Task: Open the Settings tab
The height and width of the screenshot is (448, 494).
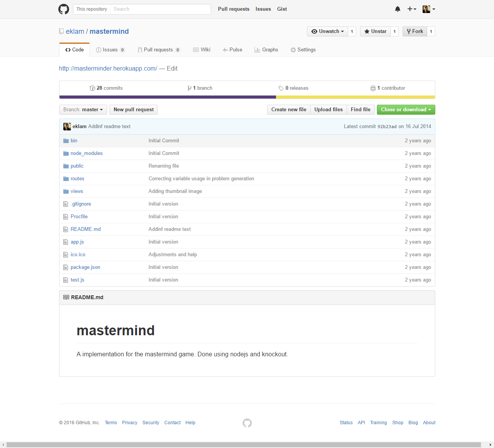Action: (303, 50)
